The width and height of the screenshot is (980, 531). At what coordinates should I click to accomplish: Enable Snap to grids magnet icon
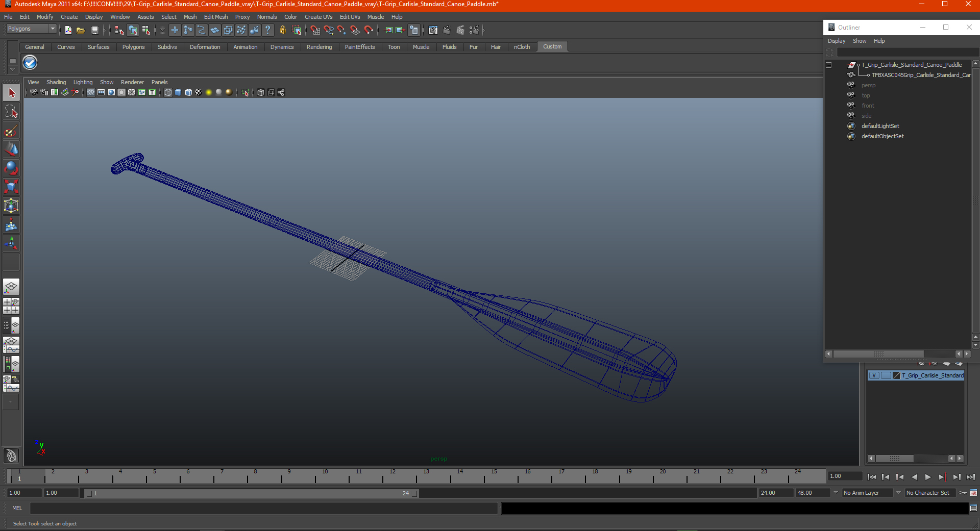click(x=315, y=31)
